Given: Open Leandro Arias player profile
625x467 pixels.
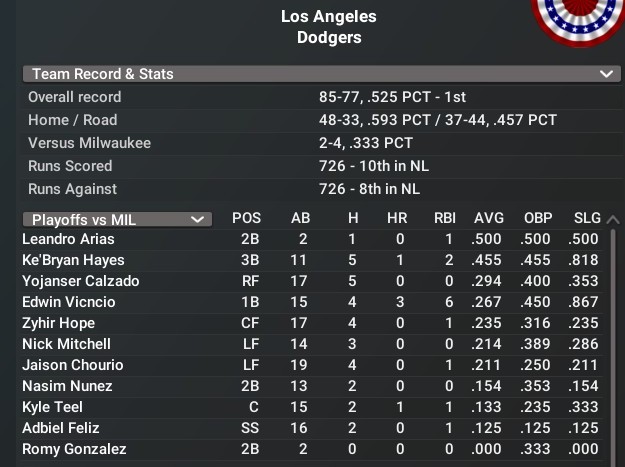Looking at the screenshot, I should pyautogui.click(x=68, y=239).
